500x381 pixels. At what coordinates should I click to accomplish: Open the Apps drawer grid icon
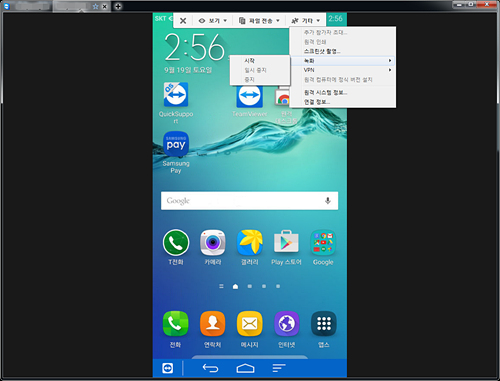(324, 324)
